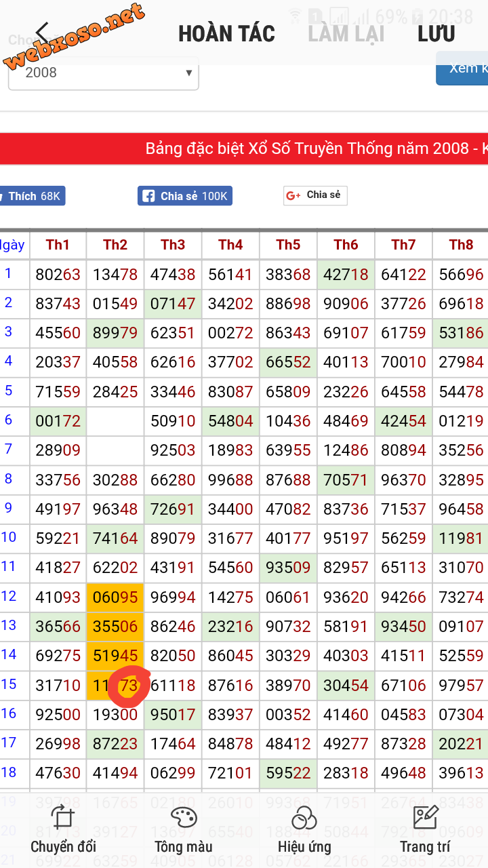Open the Hiệu ứng effects tool
This screenshot has height=868, width=488.
[x=304, y=828]
